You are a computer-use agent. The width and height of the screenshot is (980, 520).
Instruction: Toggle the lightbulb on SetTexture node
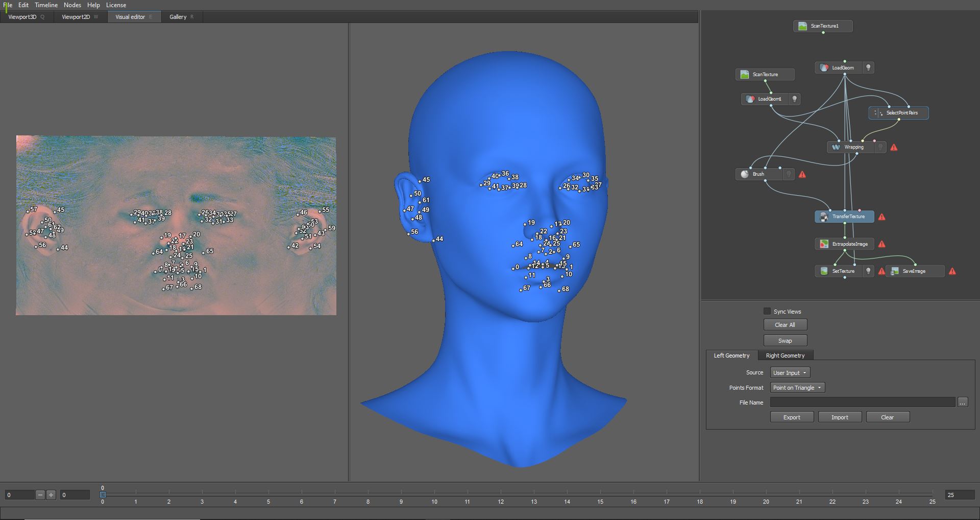tap(868, 271)
